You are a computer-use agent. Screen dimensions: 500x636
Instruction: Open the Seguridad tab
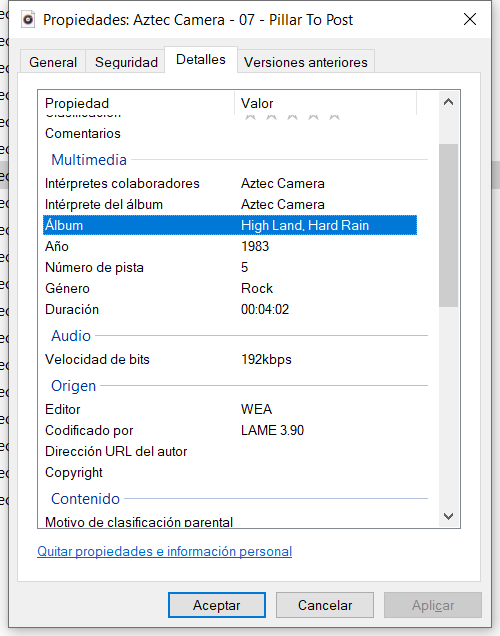[126, 62]
